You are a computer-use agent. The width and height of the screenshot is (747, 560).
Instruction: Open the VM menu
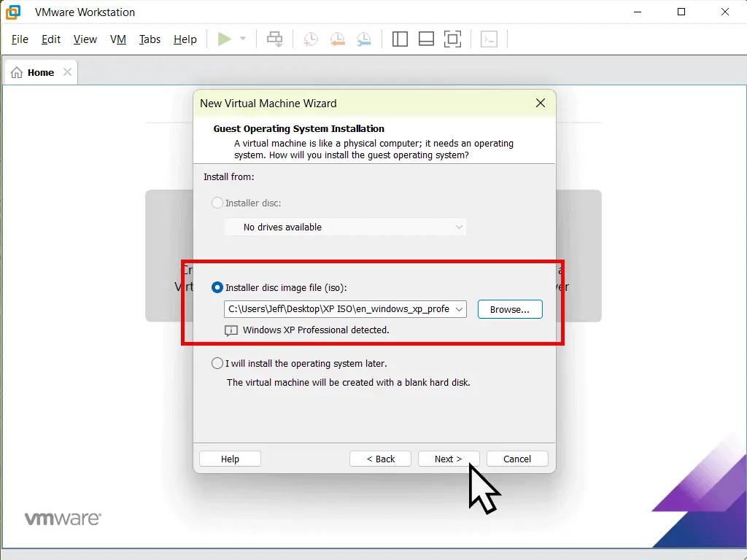click(x=118, y=39)
